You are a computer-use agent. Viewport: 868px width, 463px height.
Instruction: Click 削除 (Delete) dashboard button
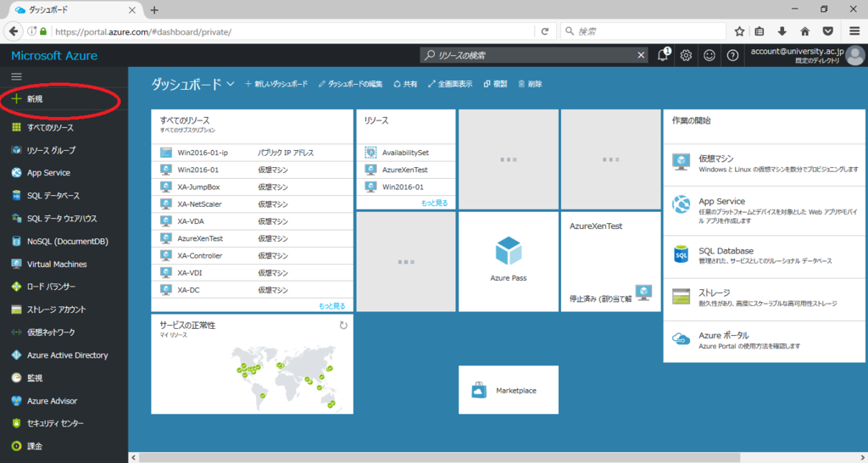tap(530, 84)
